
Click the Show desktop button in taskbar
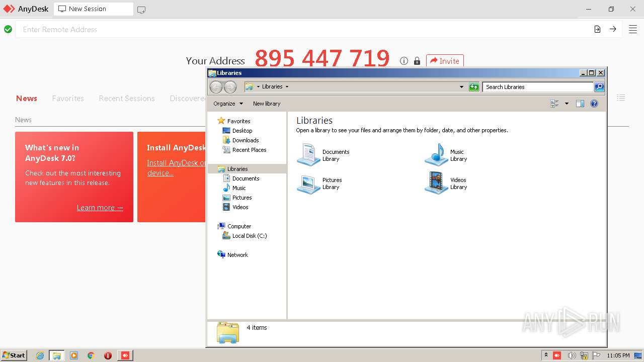click(x=638, y=355)
